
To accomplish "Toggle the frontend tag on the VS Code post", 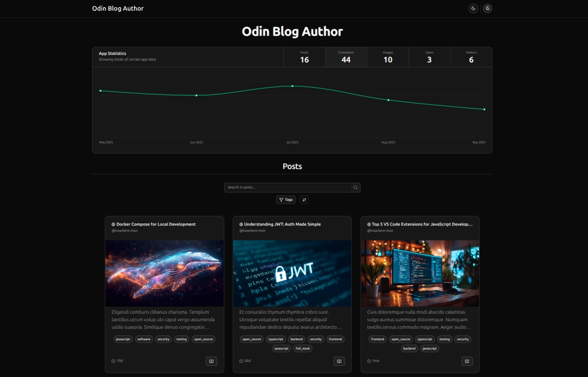I will coord(378,339).
